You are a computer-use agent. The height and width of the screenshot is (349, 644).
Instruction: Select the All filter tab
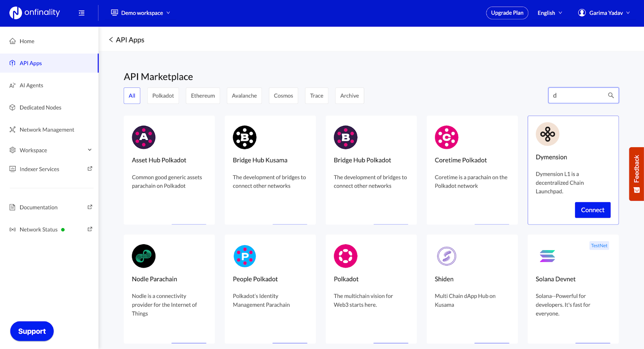(132, 96)
